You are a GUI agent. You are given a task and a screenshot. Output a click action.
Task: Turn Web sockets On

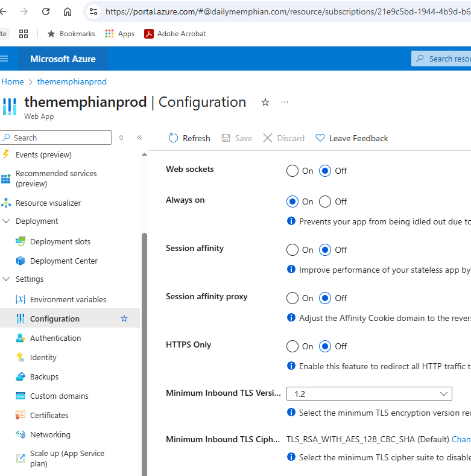click(x=292, y=171)
